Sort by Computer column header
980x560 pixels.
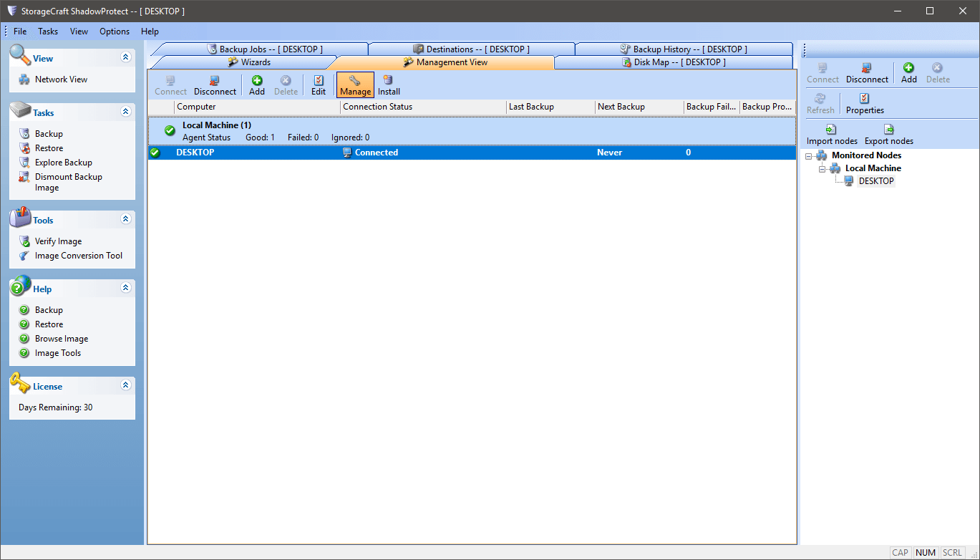(257, 107)
